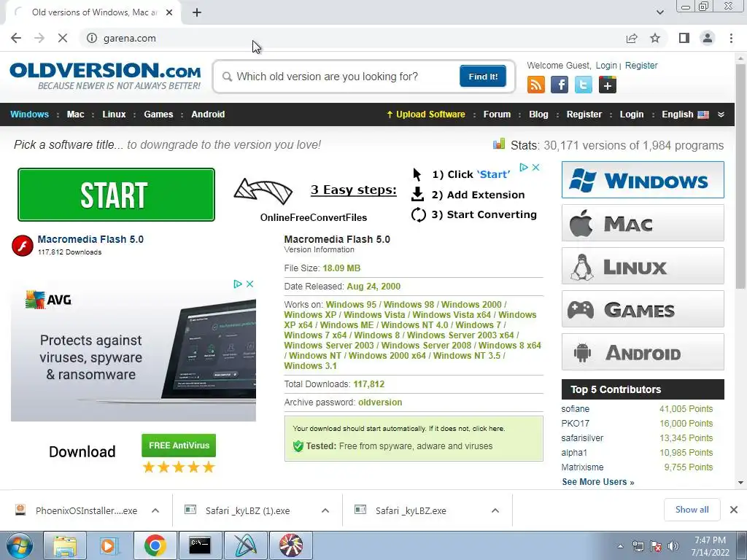Click the Macromedia Flash red icon
Image resolution: width=747 pixels, height=560 pixels.
[23, 246]
